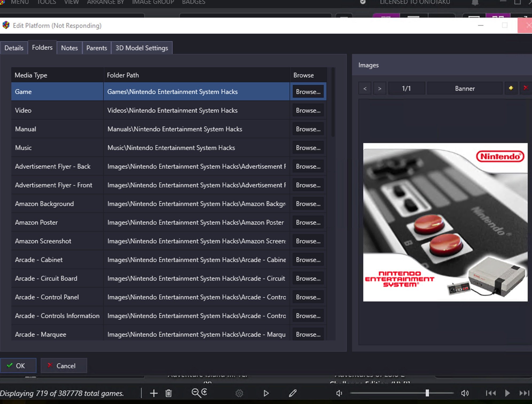Open the MENU item in LaunchBox
Image resolution: width=532 pixels, height=404 pixels.
19,2
